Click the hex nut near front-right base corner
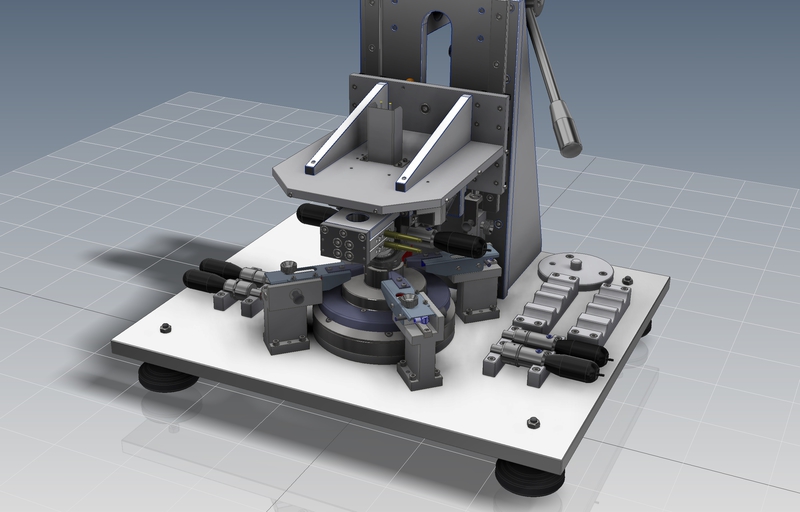Viewport: 800px width, 512px height. 534,424
